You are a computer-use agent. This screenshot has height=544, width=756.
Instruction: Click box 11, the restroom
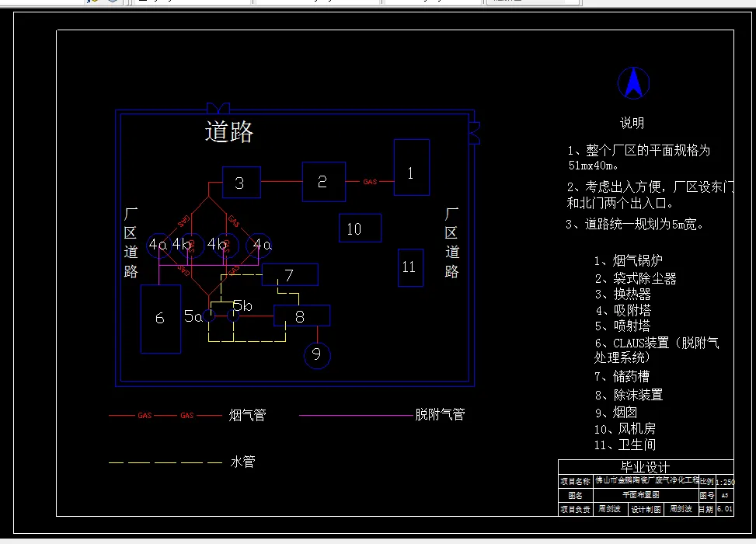coord(410,267)
